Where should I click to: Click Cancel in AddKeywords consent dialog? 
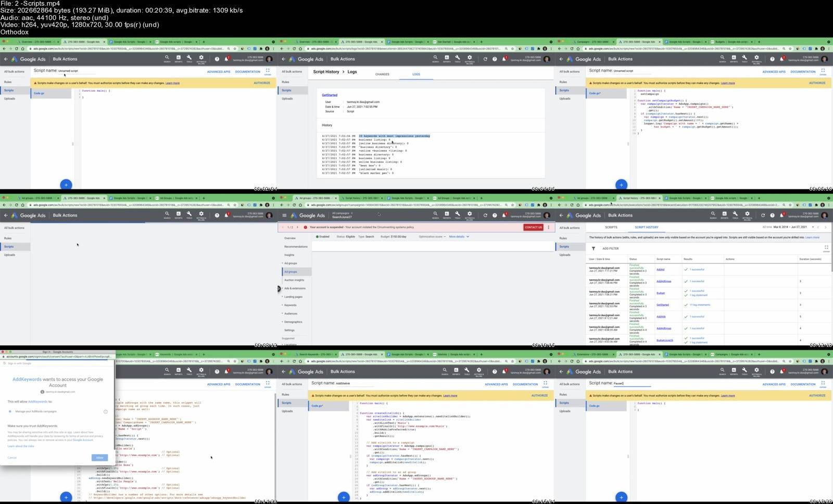(x=12, y=458)
